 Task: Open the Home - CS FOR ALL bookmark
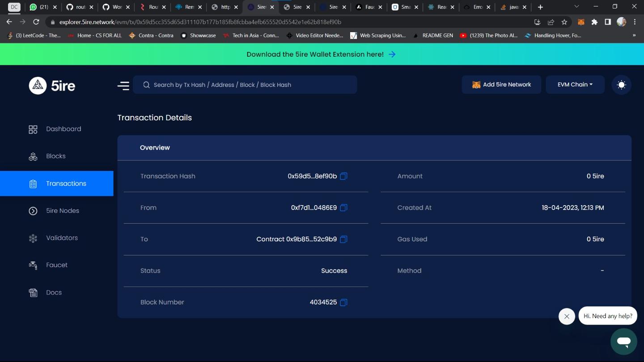click(95, 35)
